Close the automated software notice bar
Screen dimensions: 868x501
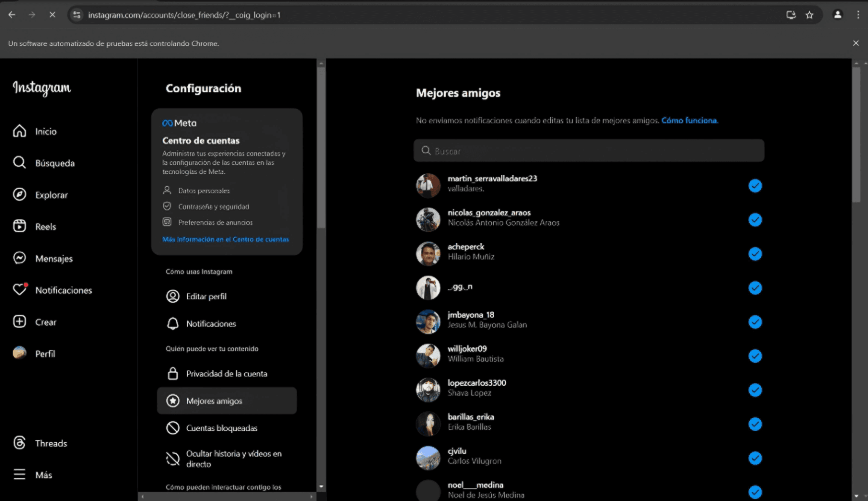pos(856,43)
